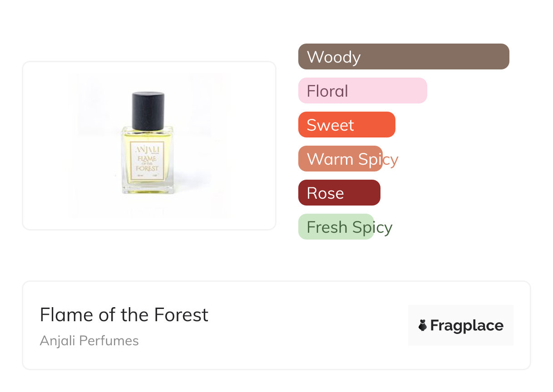The image size is (553, 392).
Task: Click the dark red Rose accord bar
Action: click(x=339, y=193)
